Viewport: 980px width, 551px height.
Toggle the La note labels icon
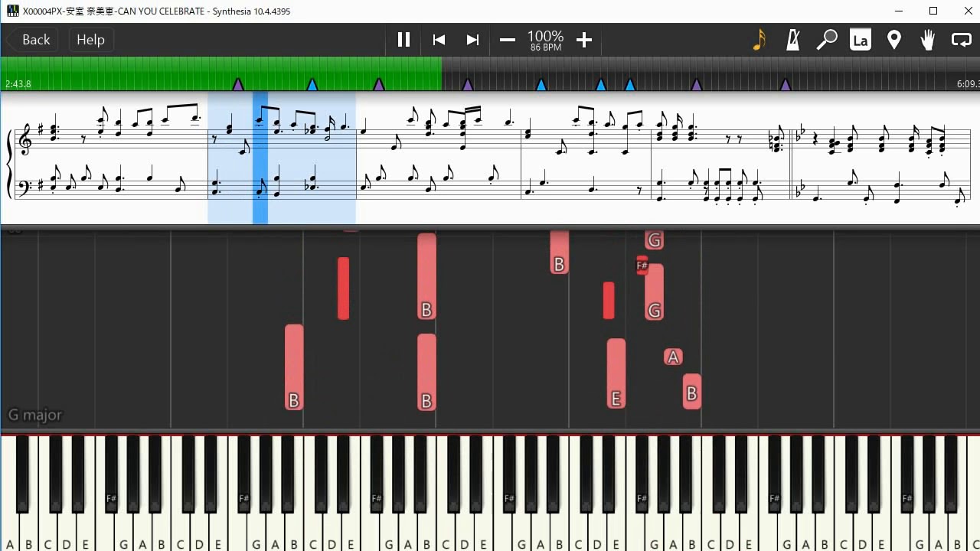coord(861,40)
